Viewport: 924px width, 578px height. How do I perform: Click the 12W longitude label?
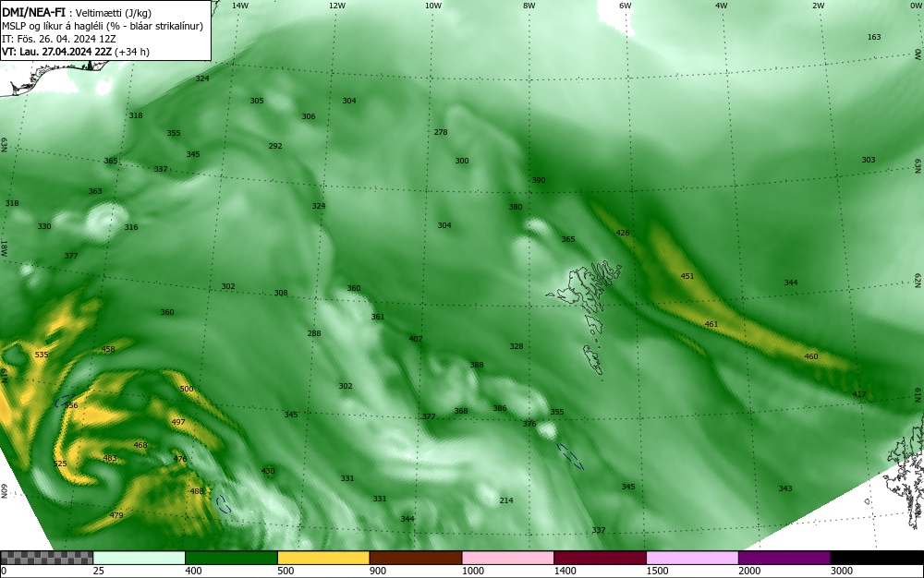point(336,6)
